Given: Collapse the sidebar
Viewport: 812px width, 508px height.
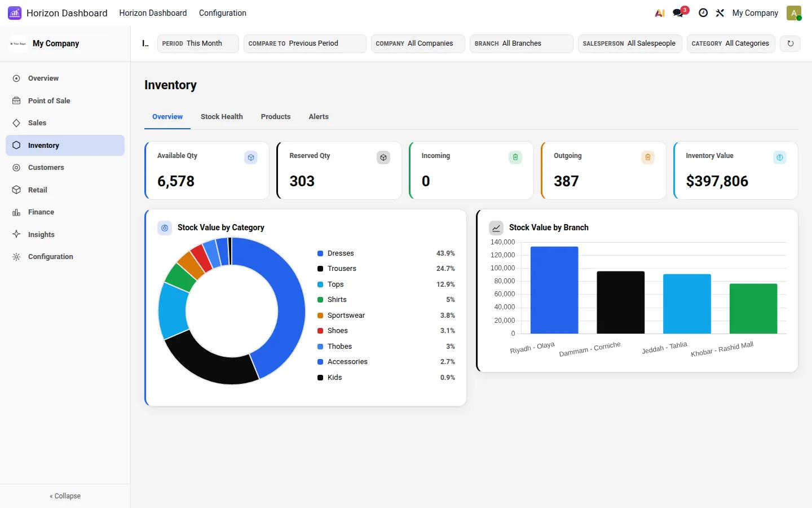Looking at the screenshot, I should [x=65, y=496].
